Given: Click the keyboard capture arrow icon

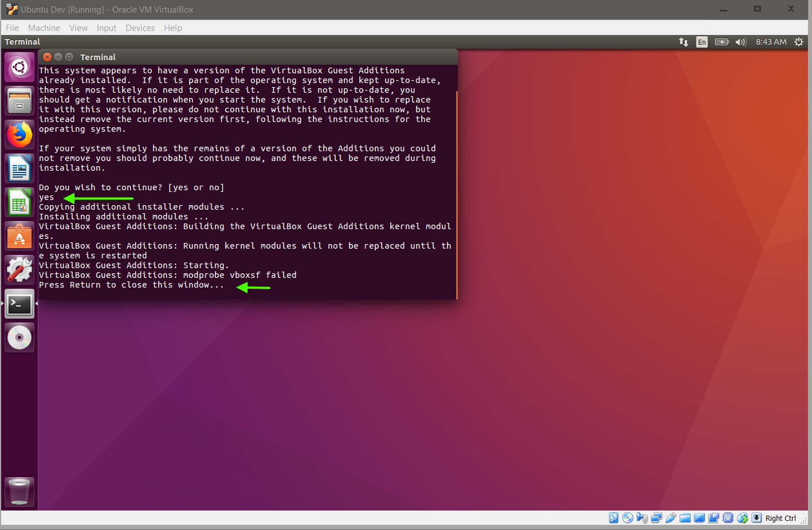Looking at the screenshot, I should click(x=756, y=518).
